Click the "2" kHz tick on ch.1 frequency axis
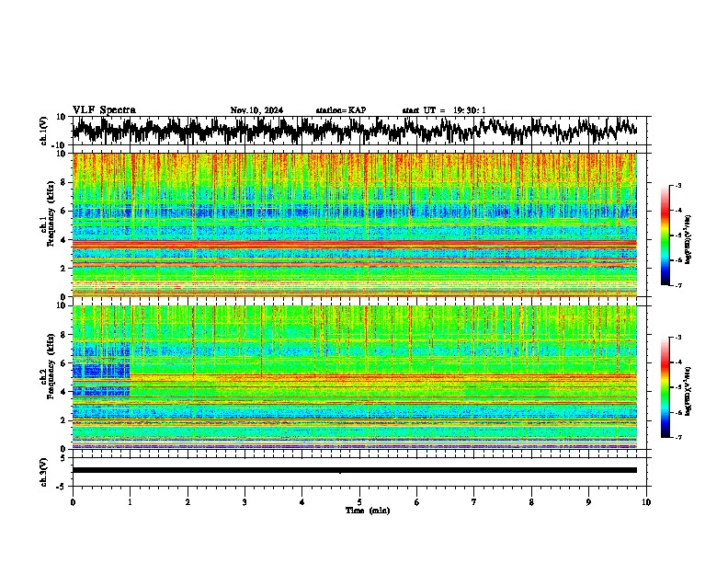 (x=64, y=268)
